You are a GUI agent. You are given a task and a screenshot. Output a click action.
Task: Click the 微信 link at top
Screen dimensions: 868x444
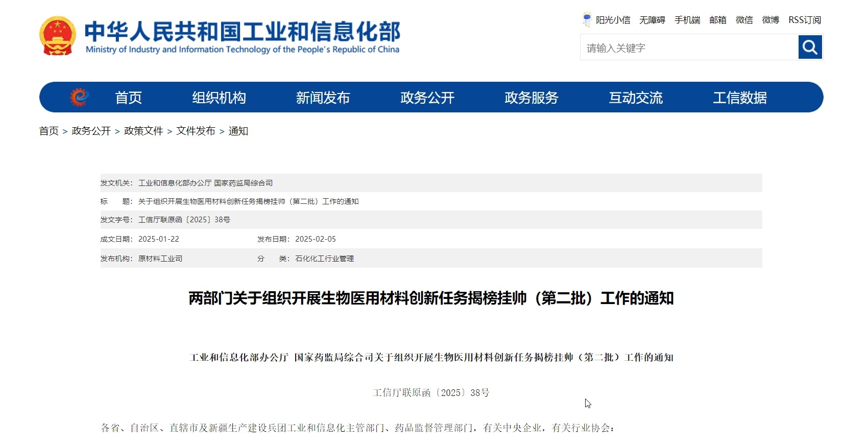click(744, 20)
